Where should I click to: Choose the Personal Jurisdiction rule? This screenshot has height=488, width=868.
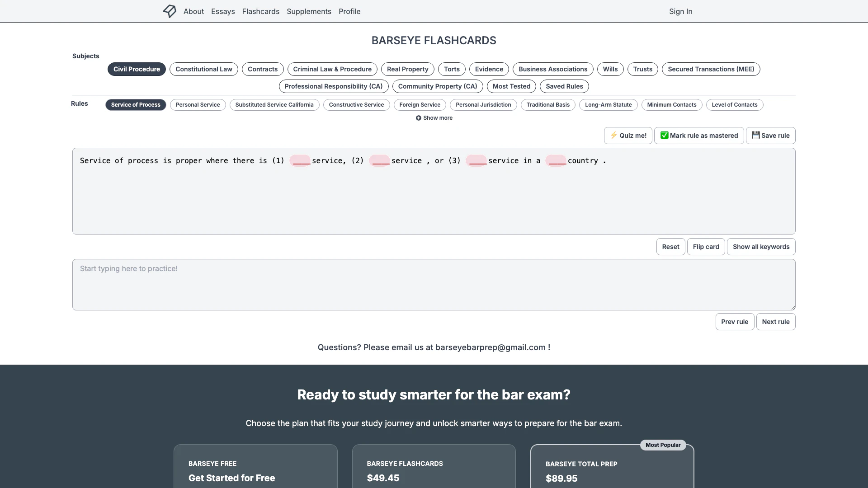click(483, 105)
